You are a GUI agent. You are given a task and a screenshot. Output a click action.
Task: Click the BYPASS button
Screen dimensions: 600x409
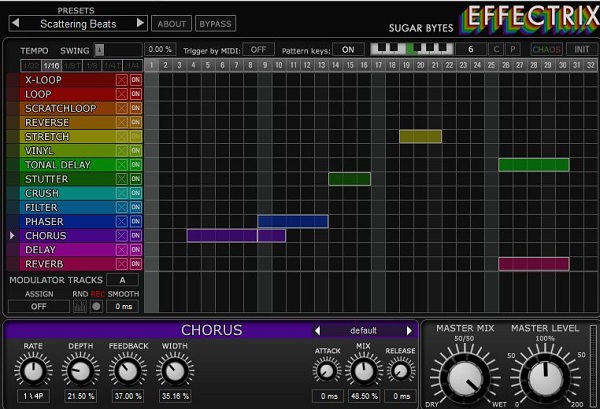pyautogui.click(x=213, y=23)
